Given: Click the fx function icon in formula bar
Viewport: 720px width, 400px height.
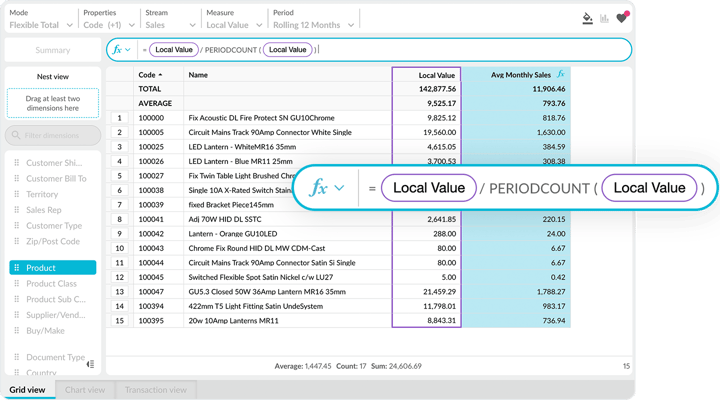Looking at the screenshot, I should (117, 50).
